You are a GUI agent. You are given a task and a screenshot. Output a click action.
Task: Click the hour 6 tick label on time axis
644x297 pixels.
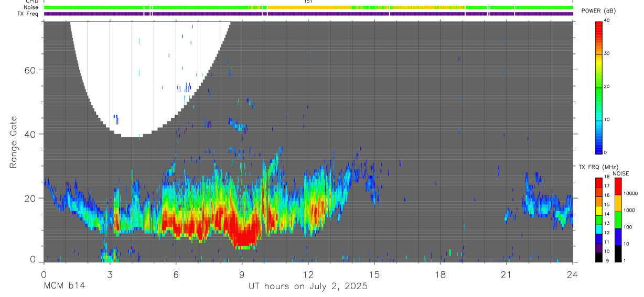pyautogui.click(x=176, y=274)
